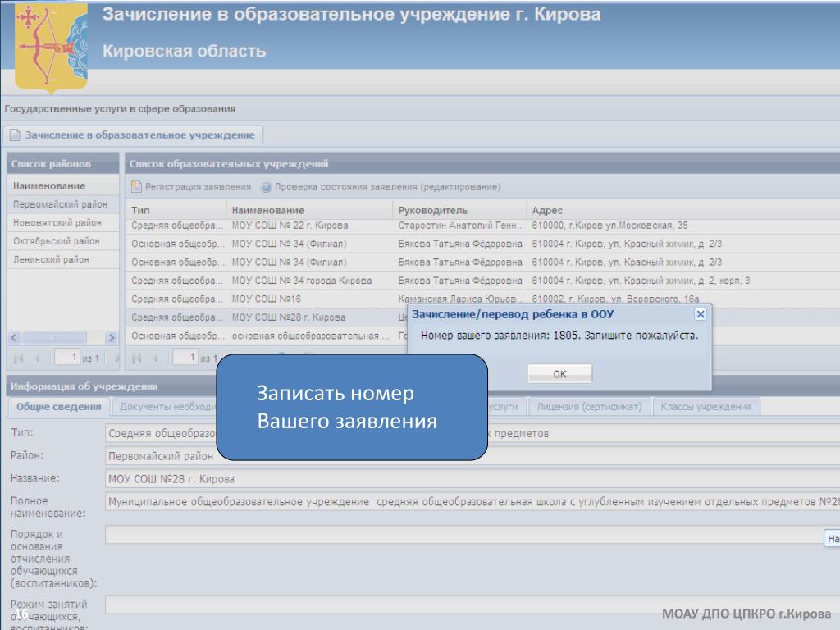Click the page number field in the district list

coord(67,357)
